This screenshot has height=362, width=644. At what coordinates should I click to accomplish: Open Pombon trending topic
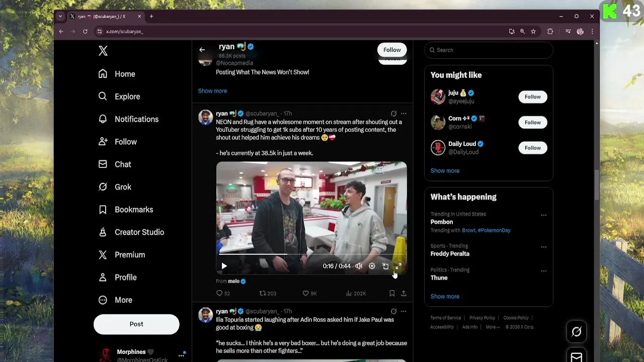point(442,222)
